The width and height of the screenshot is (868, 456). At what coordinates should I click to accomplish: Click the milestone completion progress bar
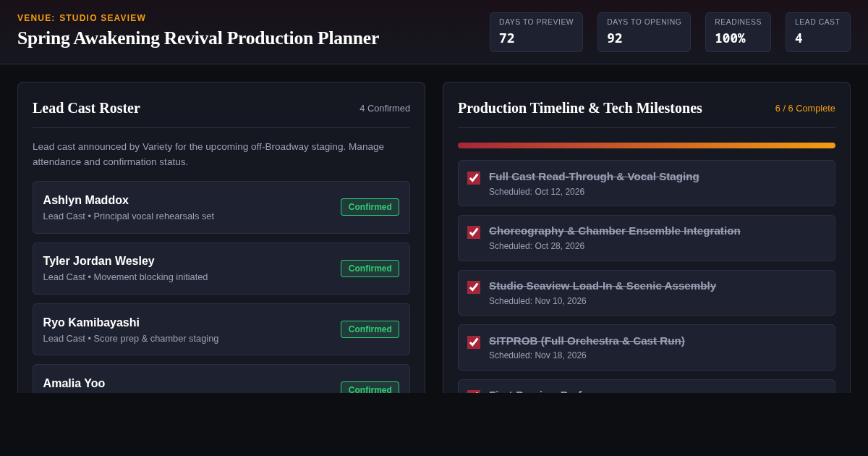pyautogui.click(x=647, y=145)
